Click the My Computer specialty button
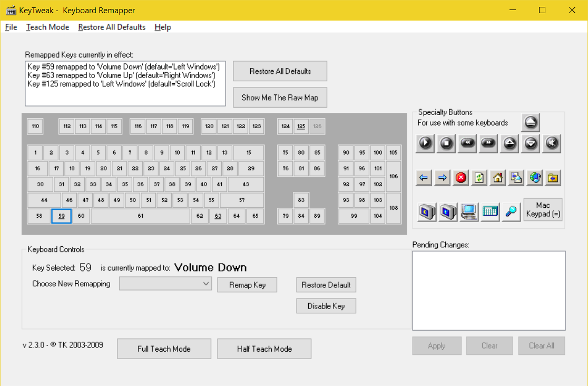588x386 pixels. point(469,212)
